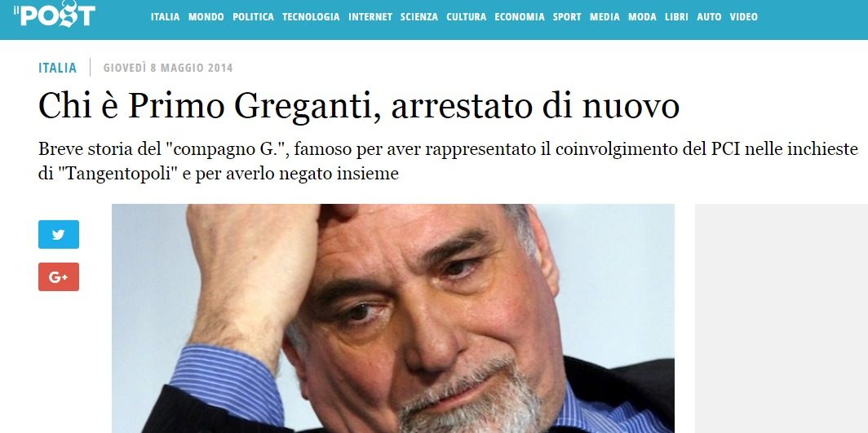
Task: Open the VIDEO section
Action: [743, 17]
